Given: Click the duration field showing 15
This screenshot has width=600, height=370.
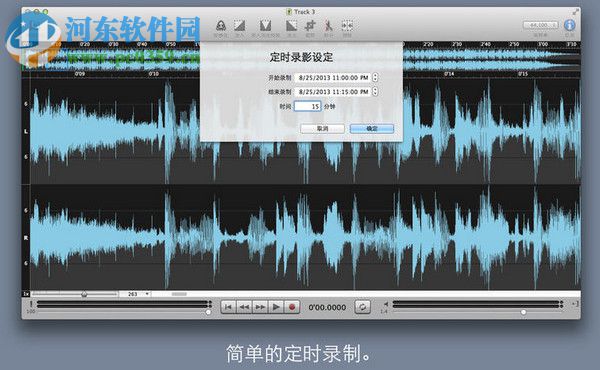Looking at the screenshot, I should pos(308,106).
